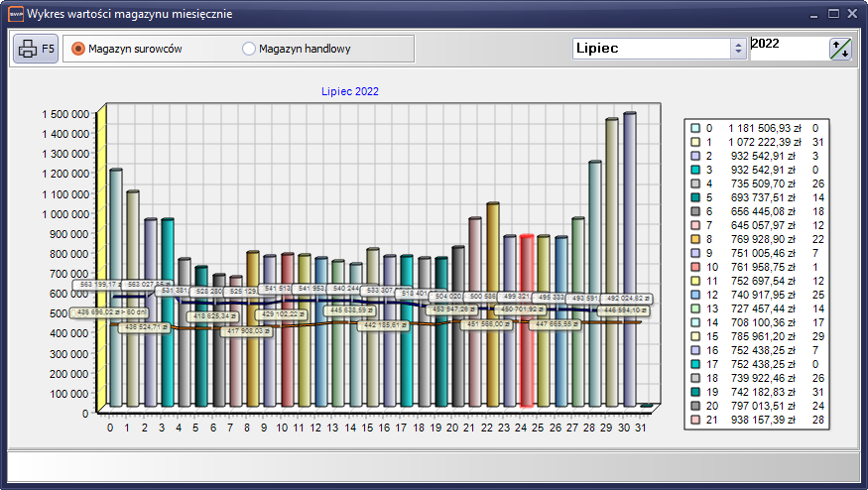The image size is (868, 490).
Task: Select the Magazyn handlowy radio button
Action: coord(249,49)
